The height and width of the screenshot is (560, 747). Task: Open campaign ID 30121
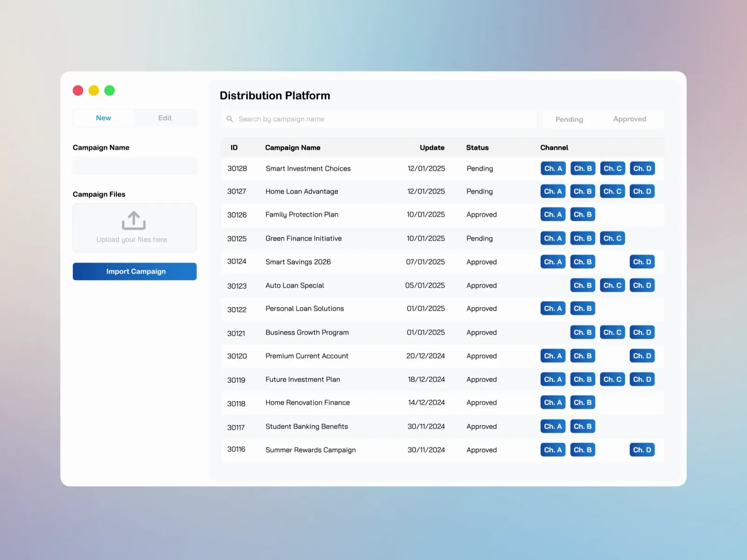tap(236, 333)
